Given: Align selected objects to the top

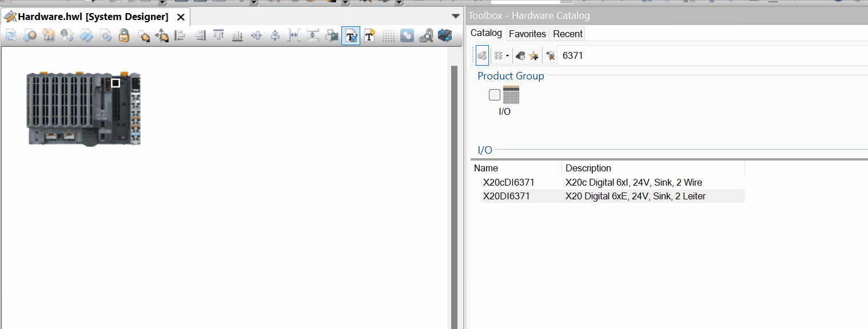Looking at the screenshot, I should click(218, 36).
